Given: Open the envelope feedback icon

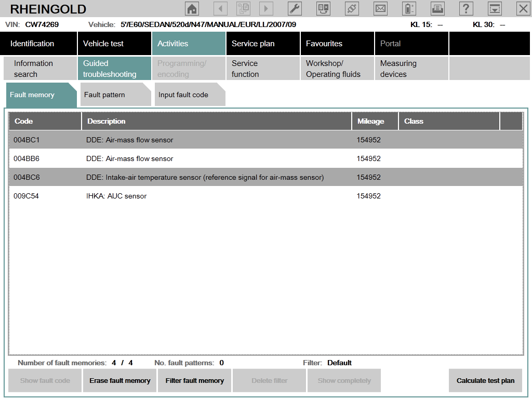Looking at the screenshot, I should 380,8.
